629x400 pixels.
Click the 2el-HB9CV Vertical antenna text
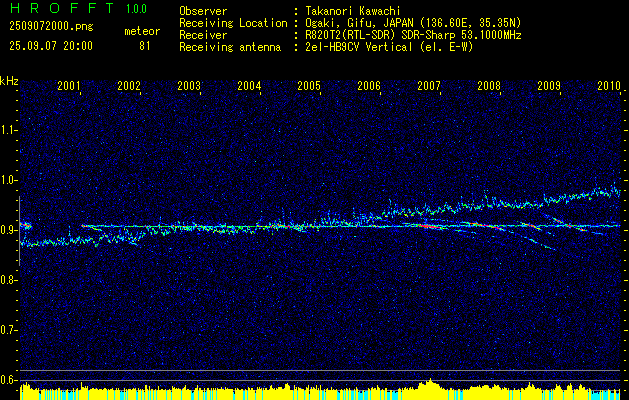tap(390, 47)
